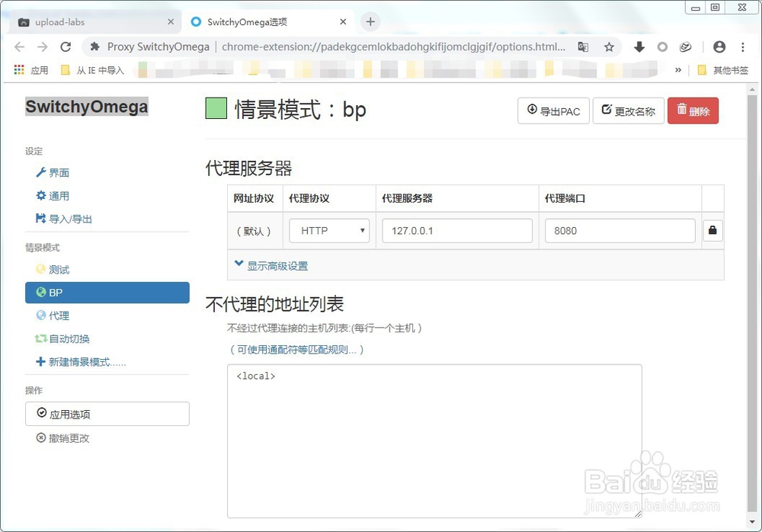The image size is (762, 532).
Task: Open the Chrome three-dot menu
Action: click(742, 46)
